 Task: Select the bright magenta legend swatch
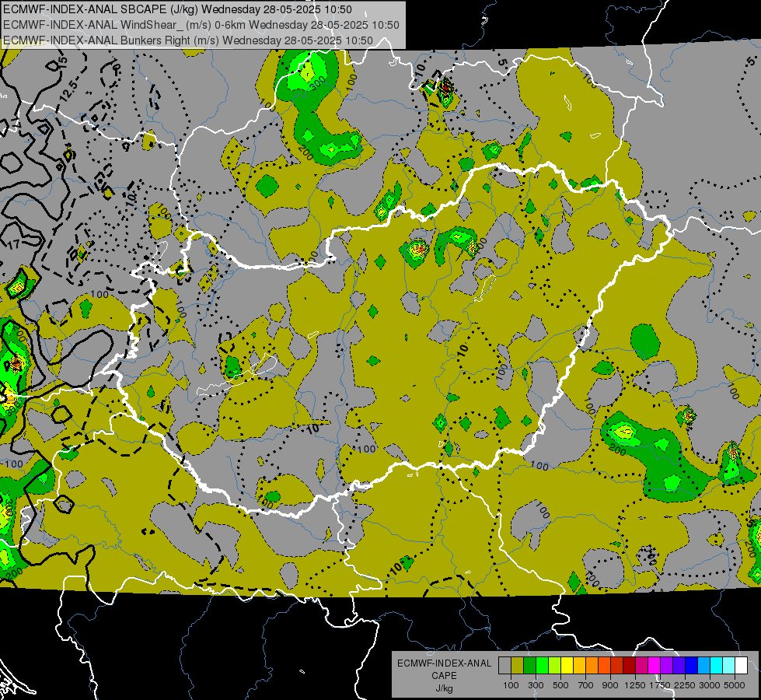(655, 665)
